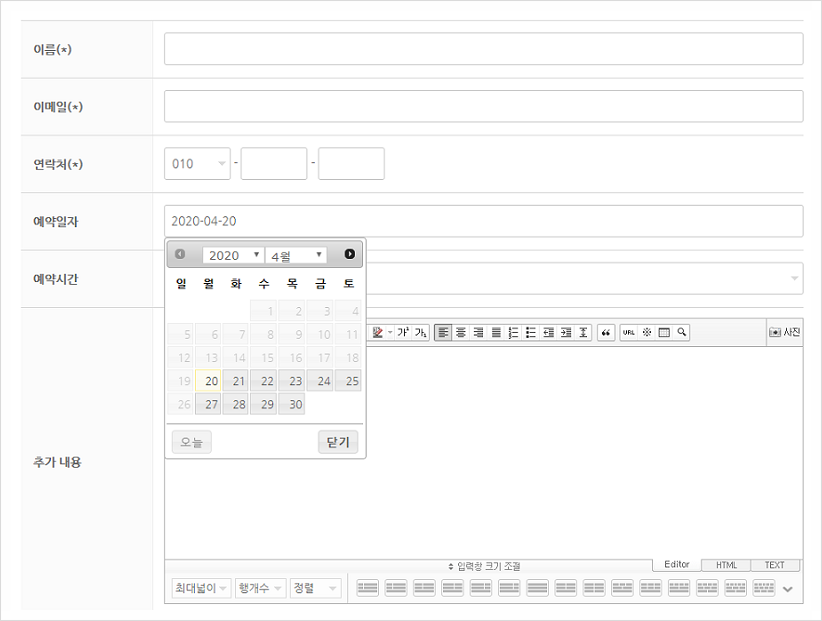Open the 4월 month dropdown in calendar
The image size is (822, 621).
296,255
